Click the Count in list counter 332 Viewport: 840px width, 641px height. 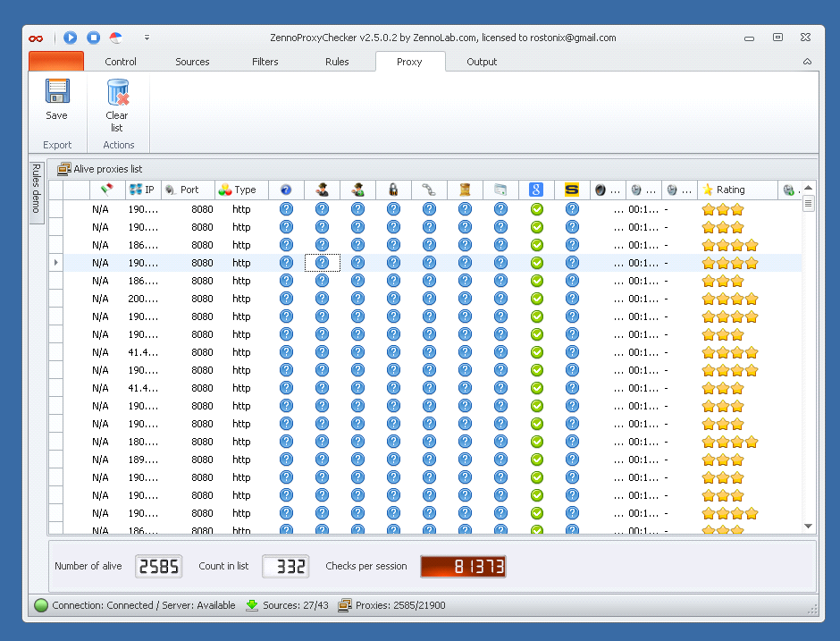(x=286, y=566)
